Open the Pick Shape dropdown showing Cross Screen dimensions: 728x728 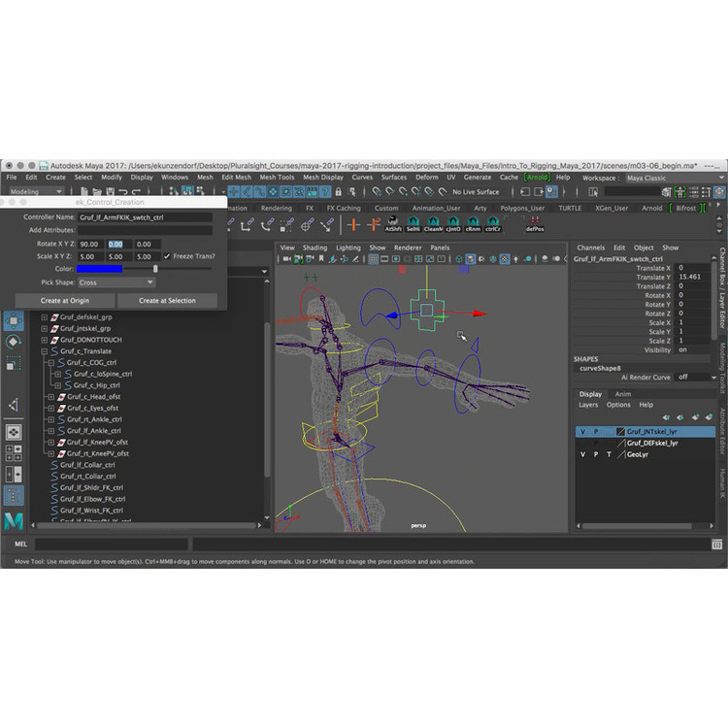(x=116, y=282)
